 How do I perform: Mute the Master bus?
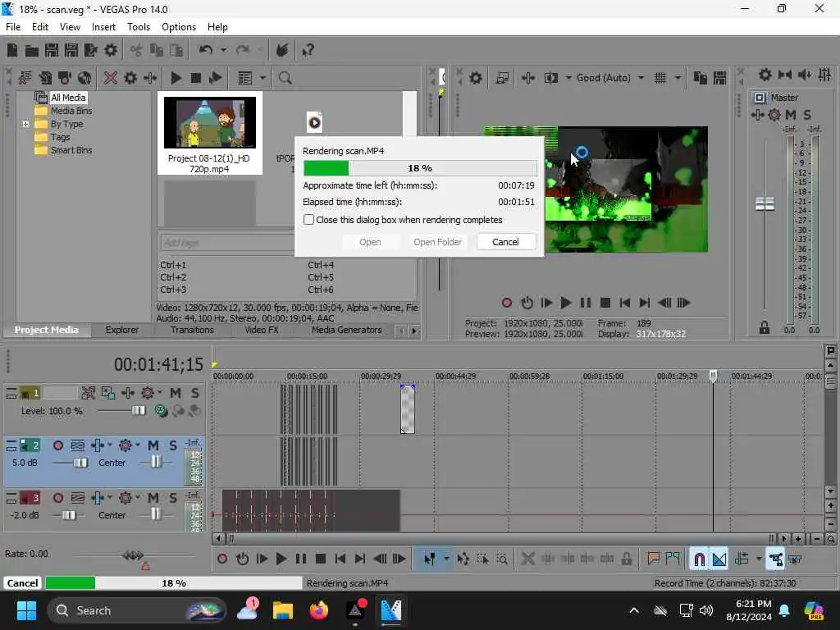[x=791, y=115]
